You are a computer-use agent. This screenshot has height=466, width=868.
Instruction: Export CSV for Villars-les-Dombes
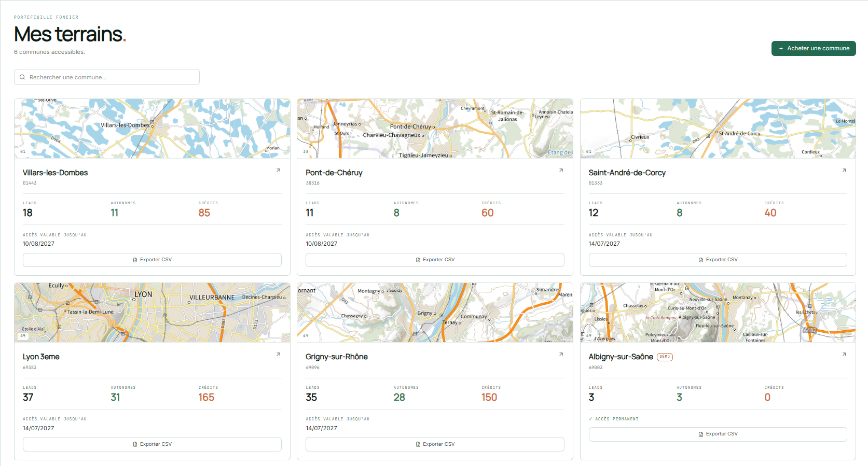tap(152, 260)
